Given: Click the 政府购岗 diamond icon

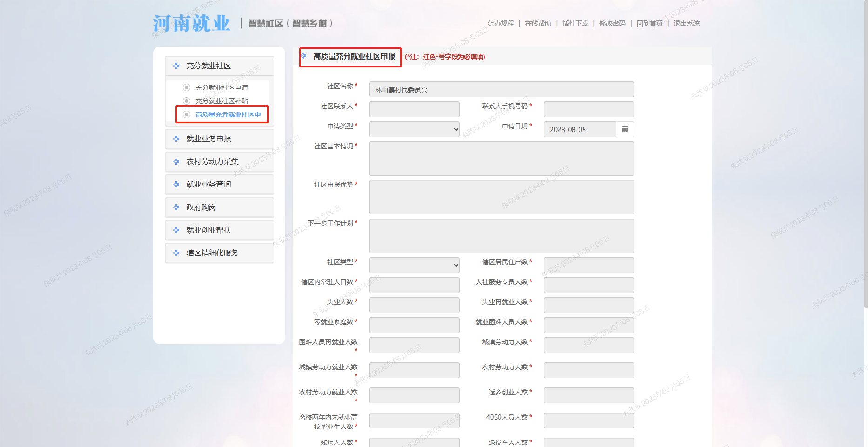Looking at the screenshot, I should tap(176, 207).
